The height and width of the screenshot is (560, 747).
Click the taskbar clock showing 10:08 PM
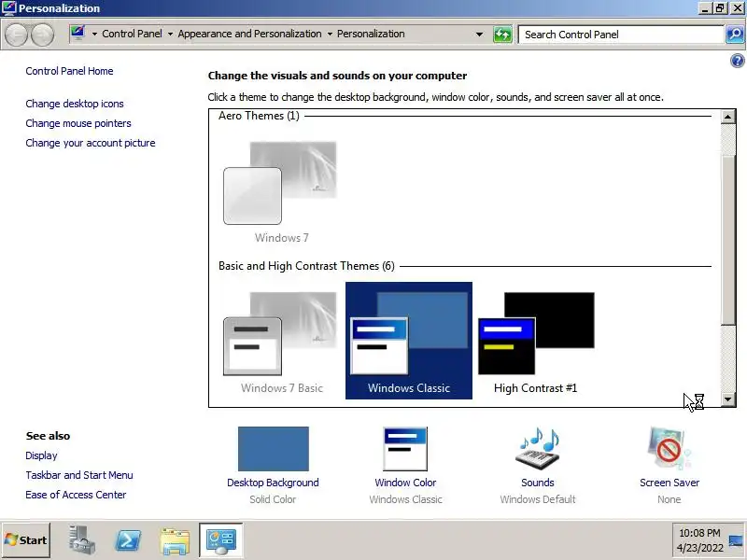click(699, 540)
